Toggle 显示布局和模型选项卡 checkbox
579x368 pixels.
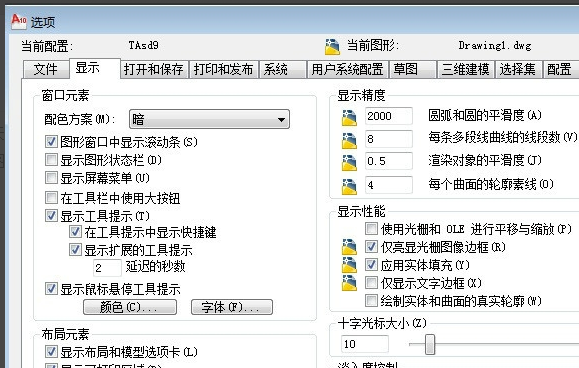[x=51, y=352]
